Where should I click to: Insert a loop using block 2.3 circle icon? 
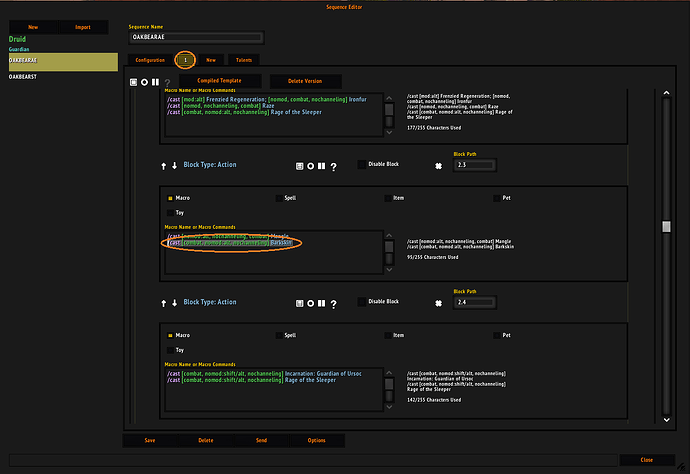tap(311, 166)
